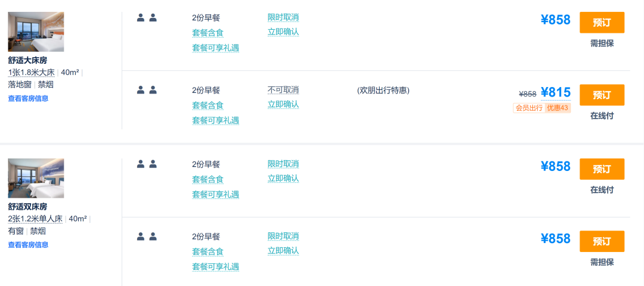Open the 舒适大床房 room photo
The width and height of the screenshot is (644, 286).
[x=36, y=32]
